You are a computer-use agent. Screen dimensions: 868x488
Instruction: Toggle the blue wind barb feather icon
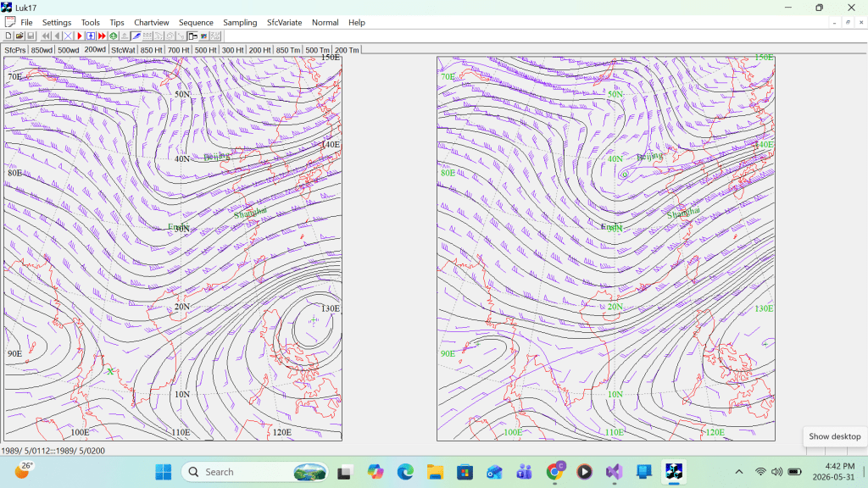(x=136, y=36)
